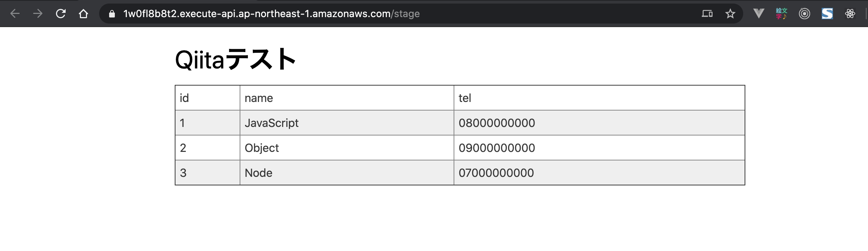Viewport: 868px width, 251px height.
Task: Click the Qiitaテスト heading
Action: tap(235, 59)
